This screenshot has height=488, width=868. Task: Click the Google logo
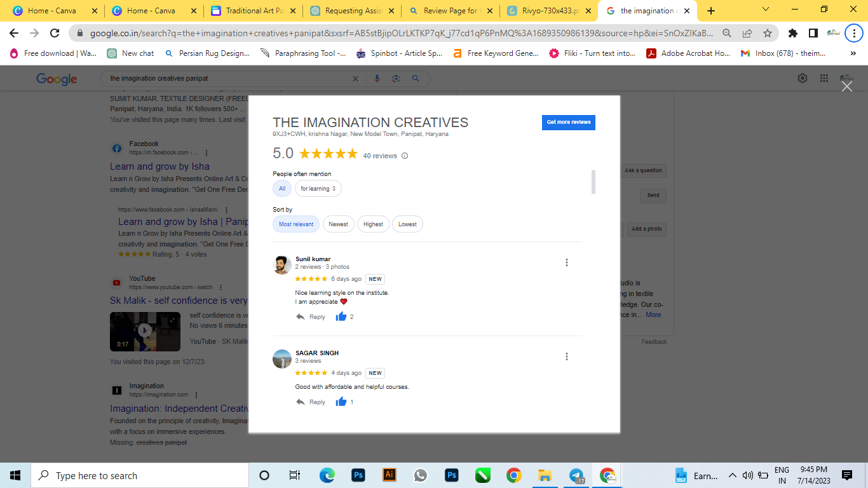coord(57,79)
